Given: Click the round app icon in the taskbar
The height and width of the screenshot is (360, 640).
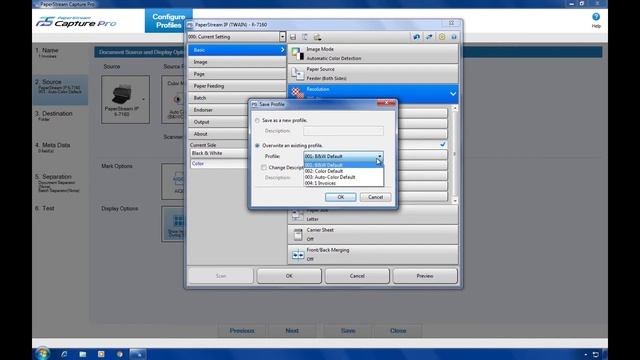Looking at the screenshot, I should tap(120, 354).
